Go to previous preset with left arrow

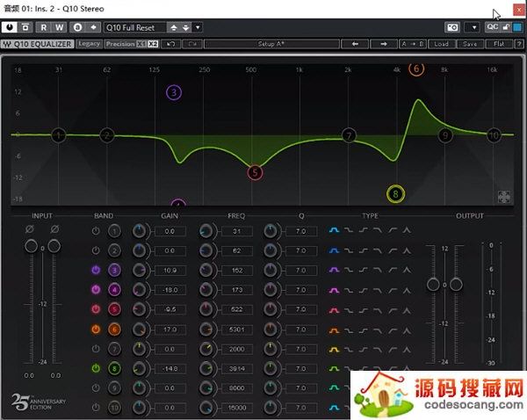355,44
